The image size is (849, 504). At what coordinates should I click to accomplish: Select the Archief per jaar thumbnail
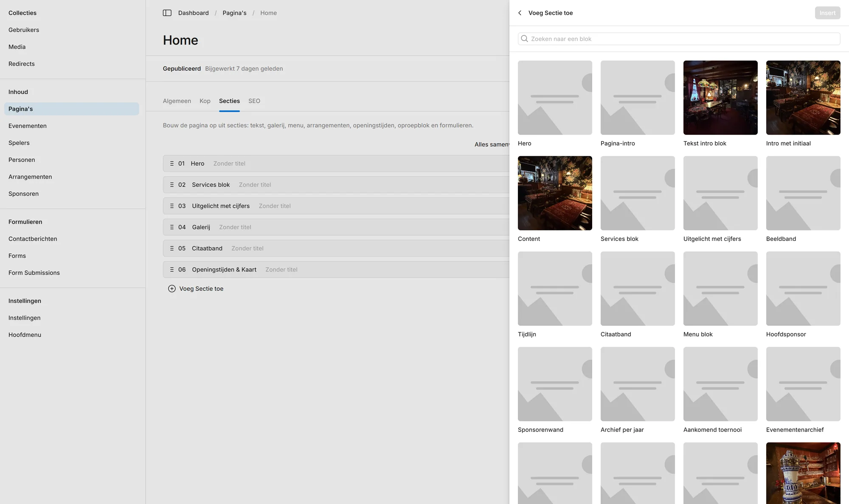coord(638,384)
